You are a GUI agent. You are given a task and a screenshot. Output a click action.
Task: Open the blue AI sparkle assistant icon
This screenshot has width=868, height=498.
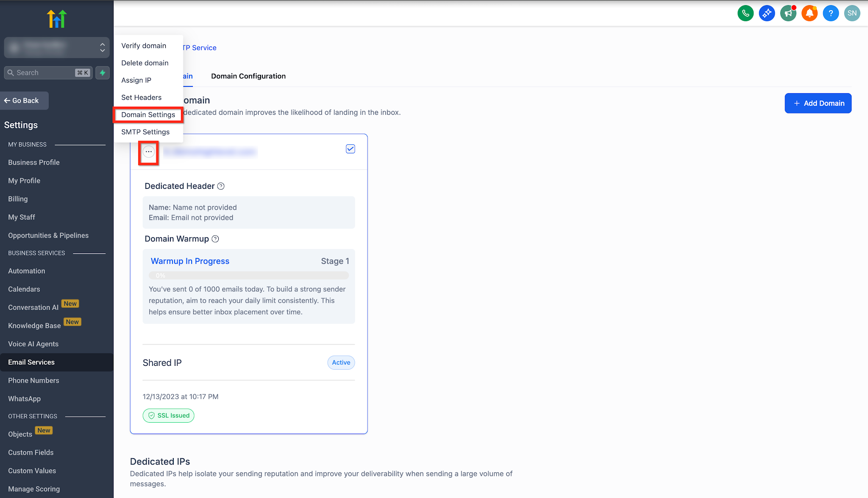coord(767,13)
